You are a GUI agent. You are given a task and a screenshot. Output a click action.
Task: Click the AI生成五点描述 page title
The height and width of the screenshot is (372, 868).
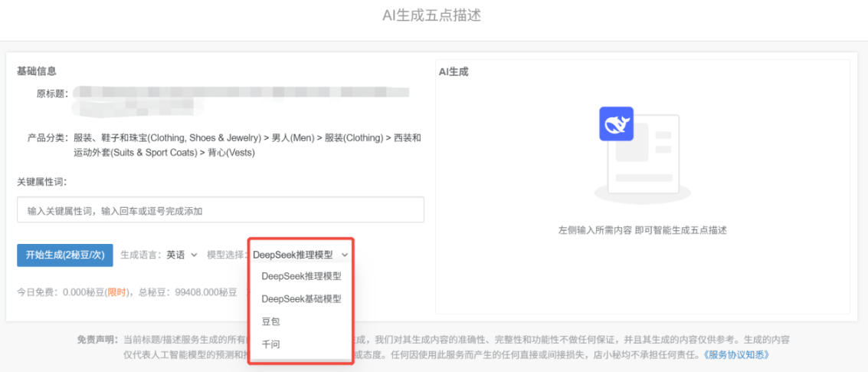click(x=432, y=15)
